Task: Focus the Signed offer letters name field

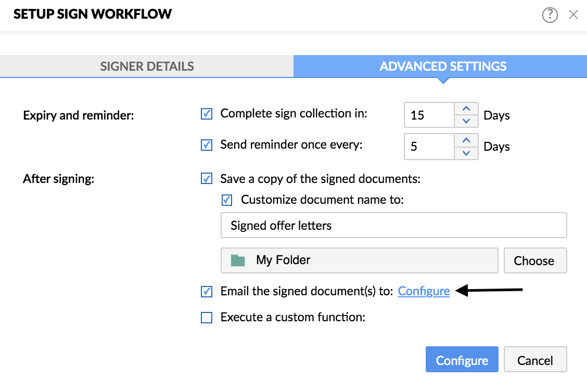Action: click(x=393, y=225)
